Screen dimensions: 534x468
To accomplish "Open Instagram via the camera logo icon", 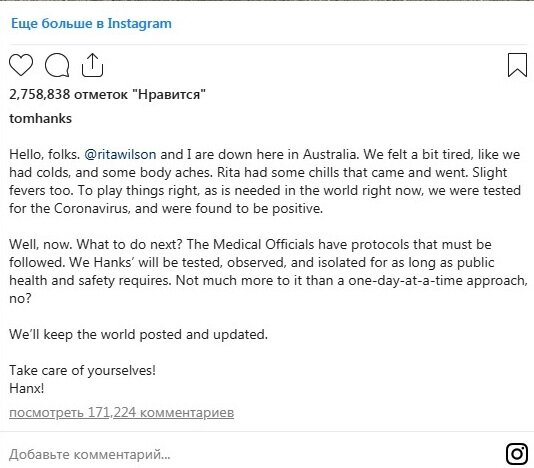I will tap(517, 454).
